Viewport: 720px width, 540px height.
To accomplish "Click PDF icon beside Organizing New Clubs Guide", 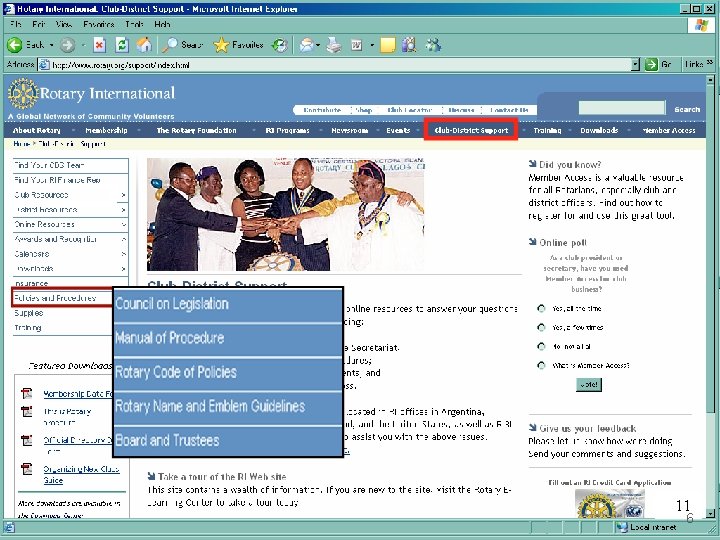I will [x=27, y=469].
